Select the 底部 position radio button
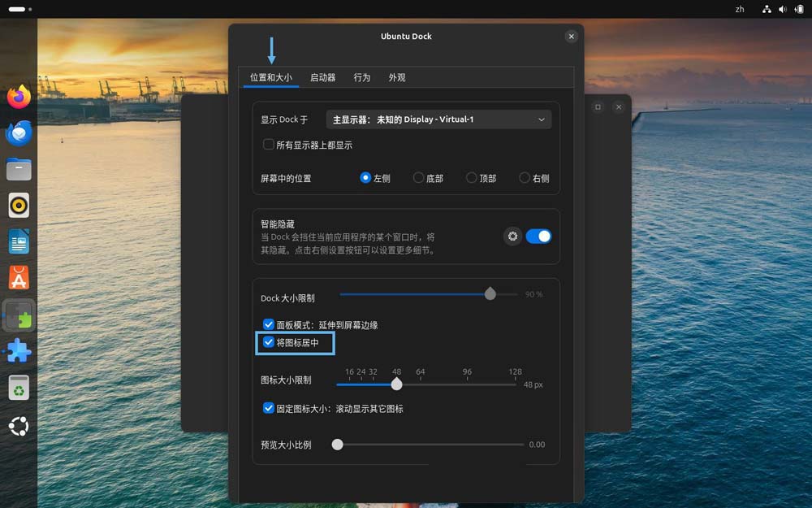The width and height of the screenshot is (812, 508). [419, 178]
